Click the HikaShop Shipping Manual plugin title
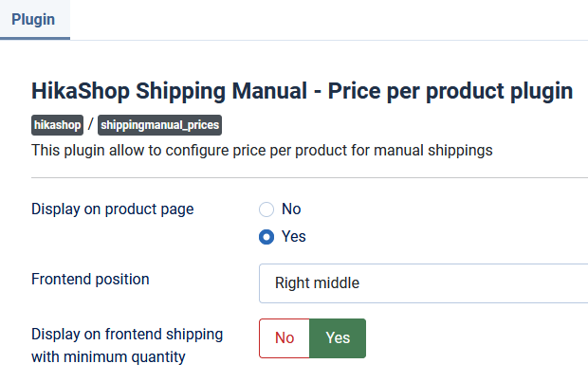Screen dimensions: 588x382 [x=169, y=91]
